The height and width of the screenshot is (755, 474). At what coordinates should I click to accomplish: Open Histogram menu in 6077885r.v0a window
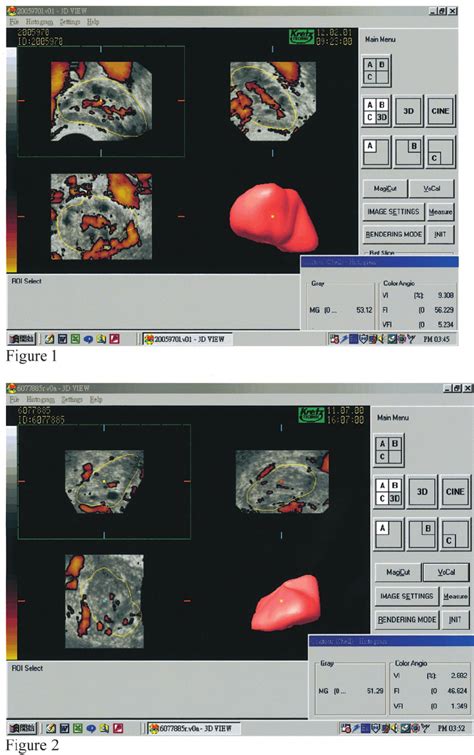tap(40, 400)
